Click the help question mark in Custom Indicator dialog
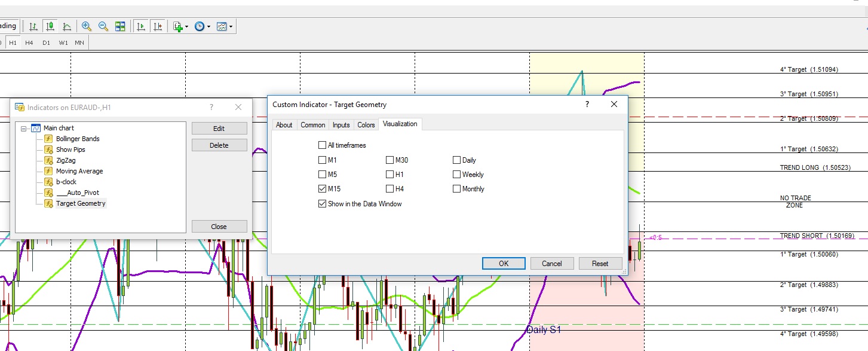 point(587,104)
